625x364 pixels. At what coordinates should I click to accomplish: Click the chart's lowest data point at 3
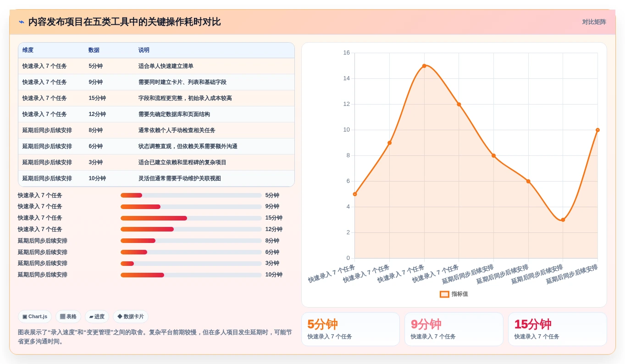pos(563,220)
